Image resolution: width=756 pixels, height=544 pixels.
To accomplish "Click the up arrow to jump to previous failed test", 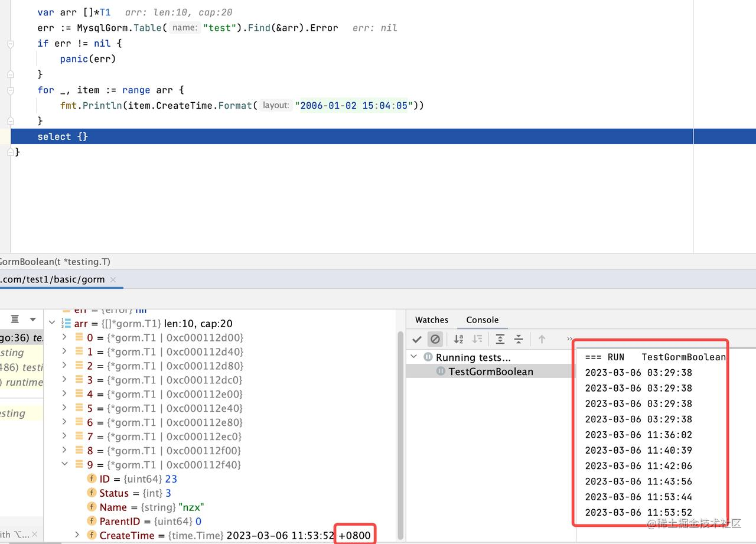I will (542, 339).
